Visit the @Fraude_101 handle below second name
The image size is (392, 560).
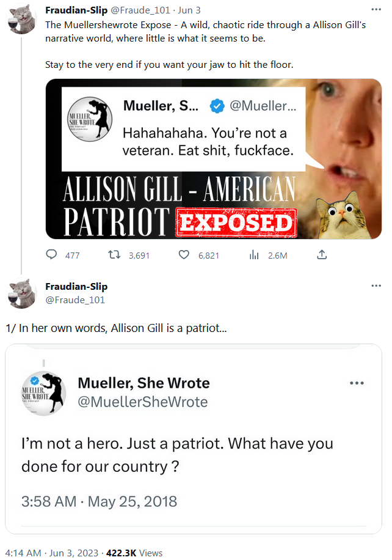point(75,300)
